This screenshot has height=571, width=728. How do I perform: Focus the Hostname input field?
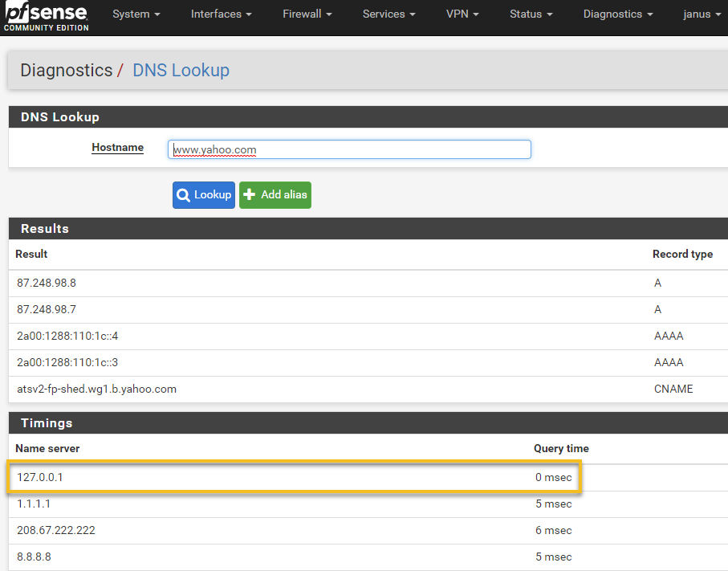tap(349, 149)
